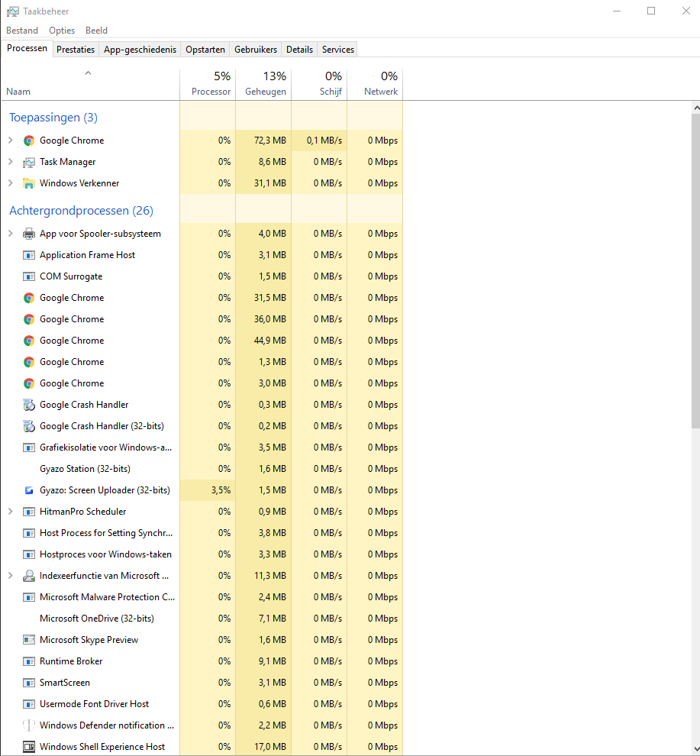Click Chrome icon using 31,5 MB memory

pos(29,298)
